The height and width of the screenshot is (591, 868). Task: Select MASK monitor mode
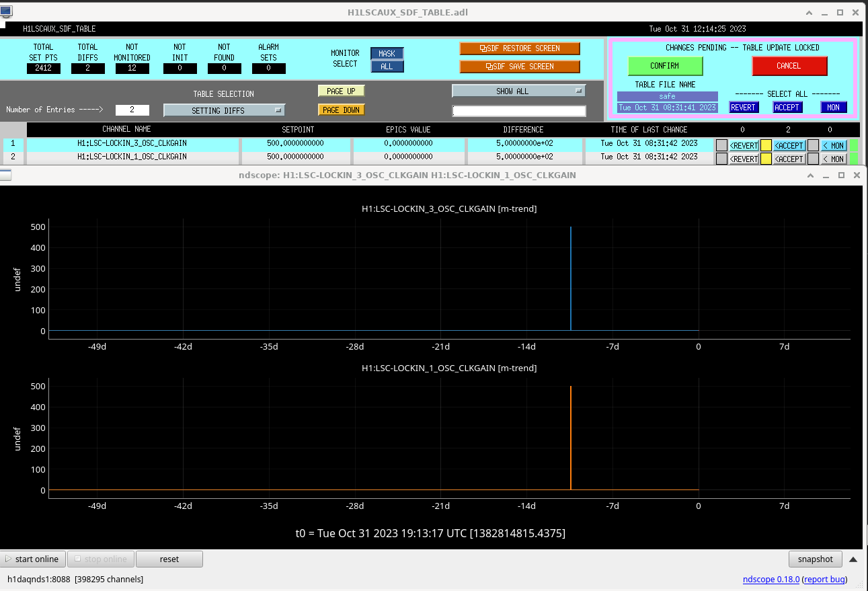[x=387, y=54]
